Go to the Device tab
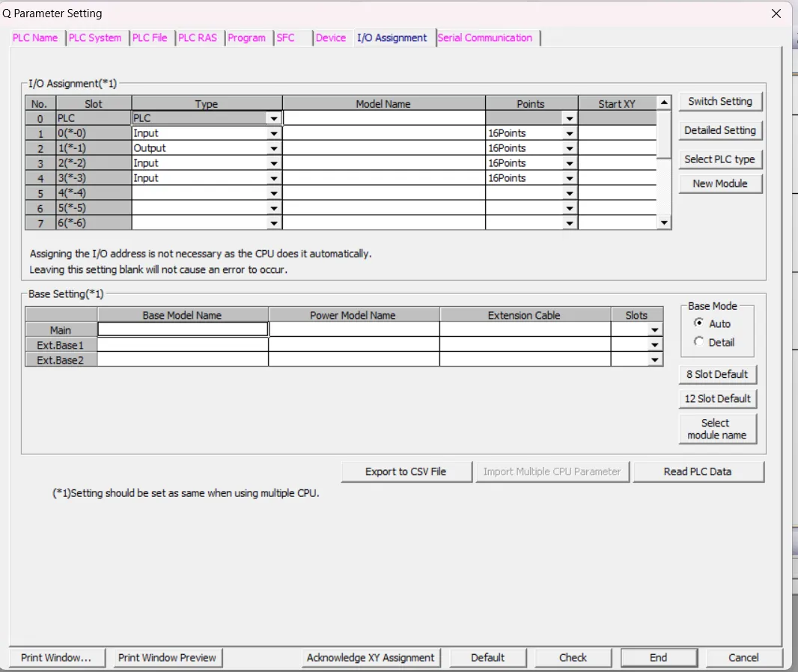The image size is (798, 672). [330, 38]
